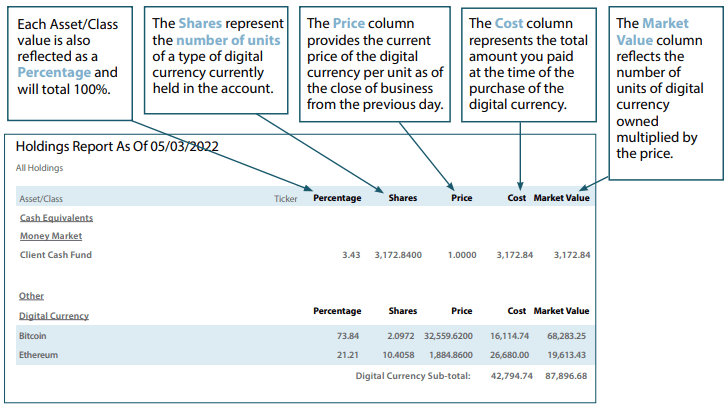Click the sub-total market value 87,896.68

[567, 376]
